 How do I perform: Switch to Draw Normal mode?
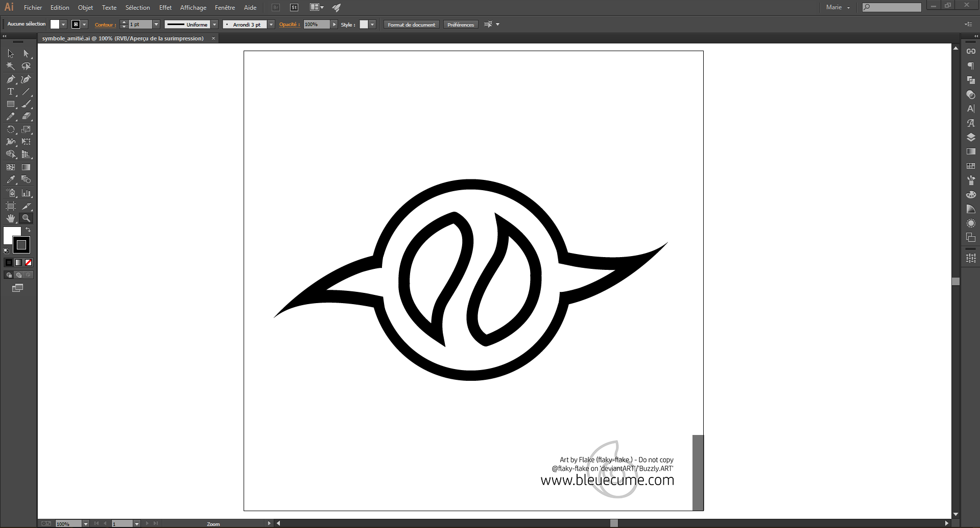[9, 275]
